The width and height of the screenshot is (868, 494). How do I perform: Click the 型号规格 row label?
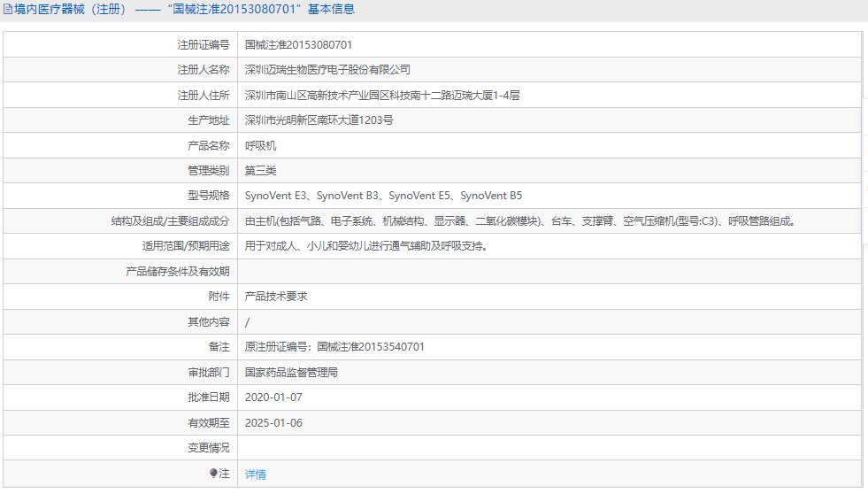coord(208,196)
